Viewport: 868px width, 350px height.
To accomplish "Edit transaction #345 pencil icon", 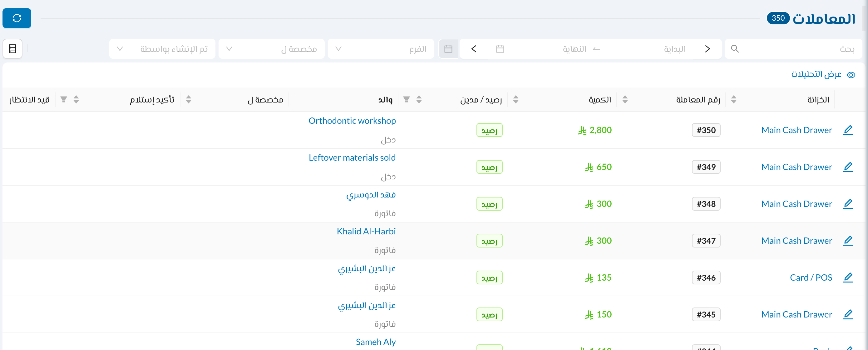I will tap(848, 314).
